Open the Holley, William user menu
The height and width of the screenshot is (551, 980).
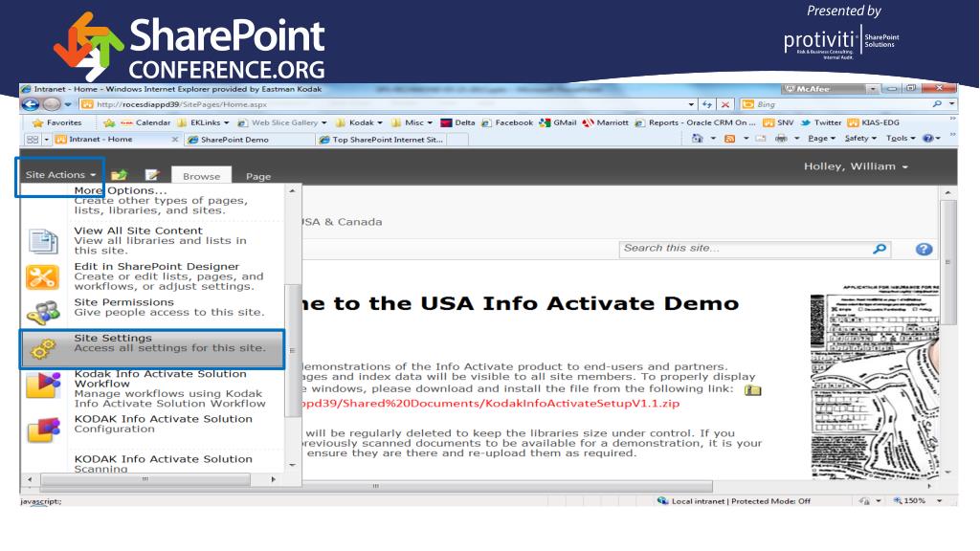tap(856, 166)
